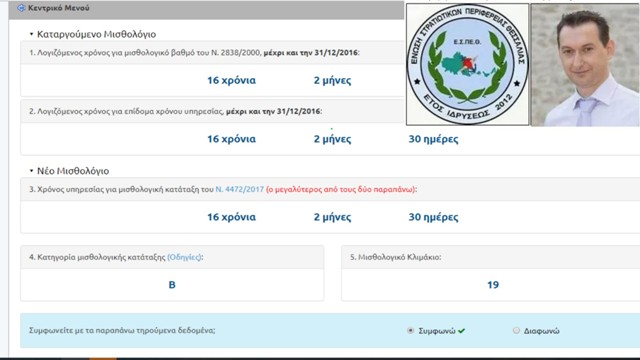640x360 pixels.
Task: Click the red text "ο μεγαλύτερος από τους δύο παραπάνω"
Action: pos(340,189)
